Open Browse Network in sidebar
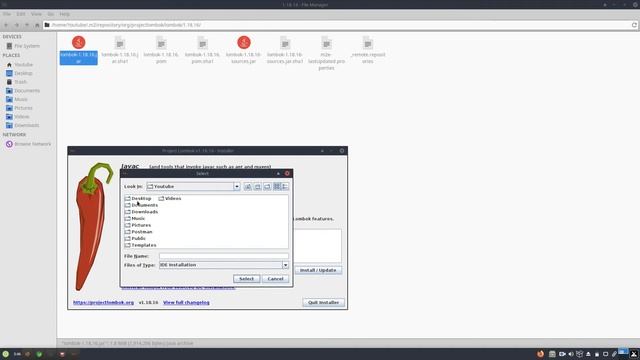Screen dimensions: 640x360 (29, 144)
